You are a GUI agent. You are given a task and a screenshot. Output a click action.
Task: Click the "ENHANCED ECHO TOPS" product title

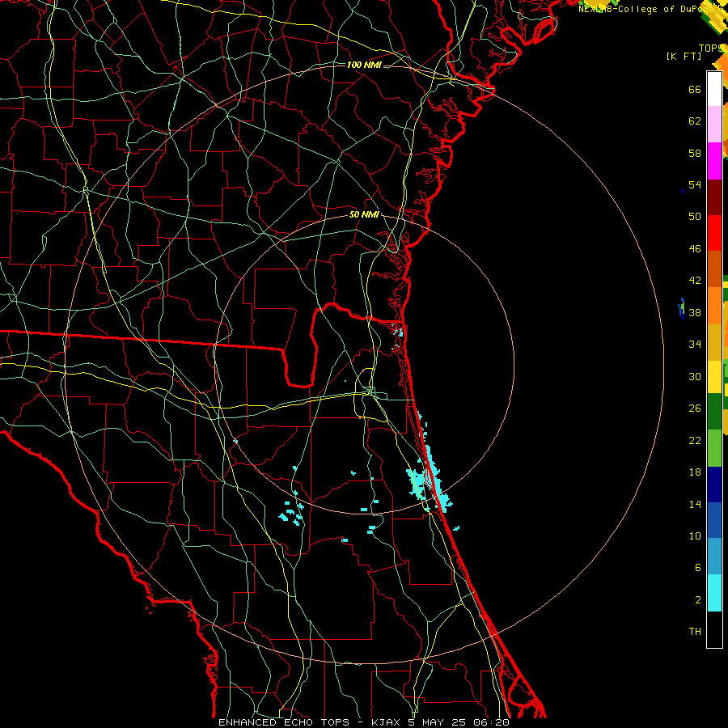click(x=284, y=722)
